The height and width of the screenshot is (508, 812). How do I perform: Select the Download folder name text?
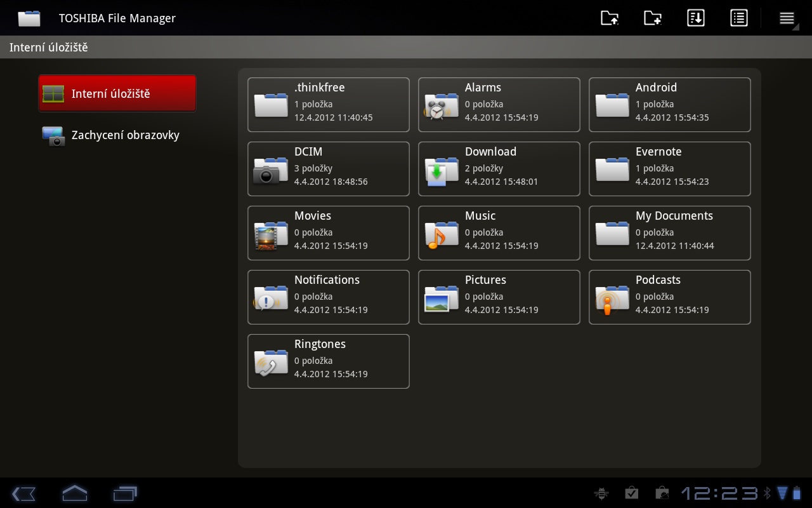[490, 152]
